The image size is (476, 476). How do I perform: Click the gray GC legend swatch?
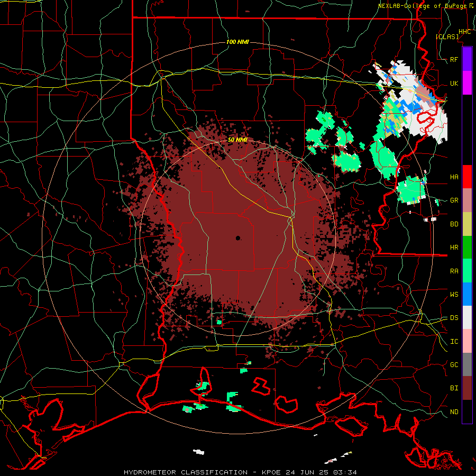coord(467,364)
